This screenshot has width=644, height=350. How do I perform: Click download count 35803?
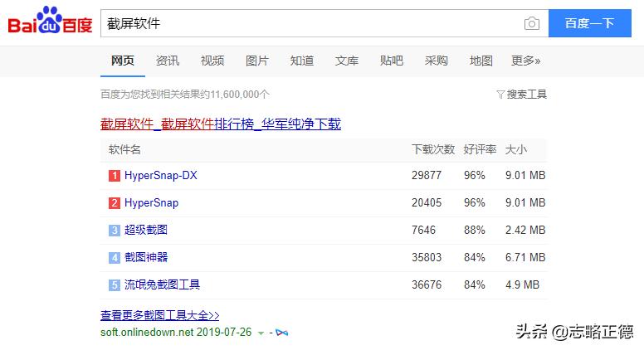427,257
